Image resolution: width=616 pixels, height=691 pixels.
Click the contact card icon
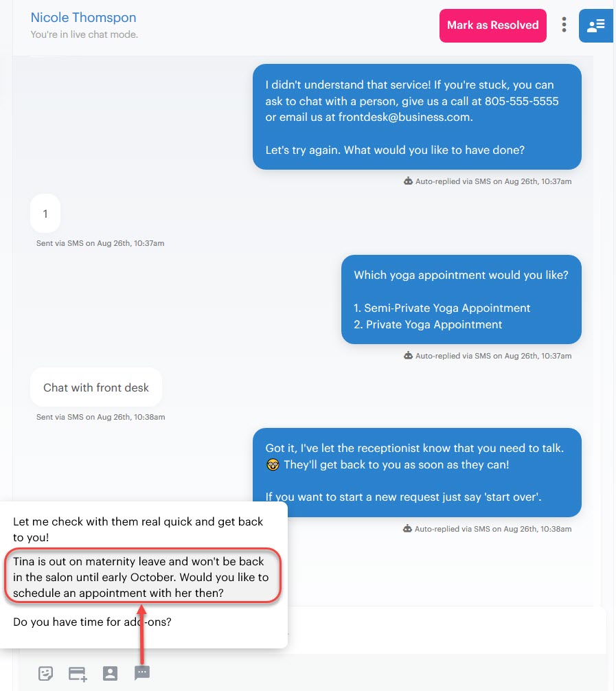(110, 673)
